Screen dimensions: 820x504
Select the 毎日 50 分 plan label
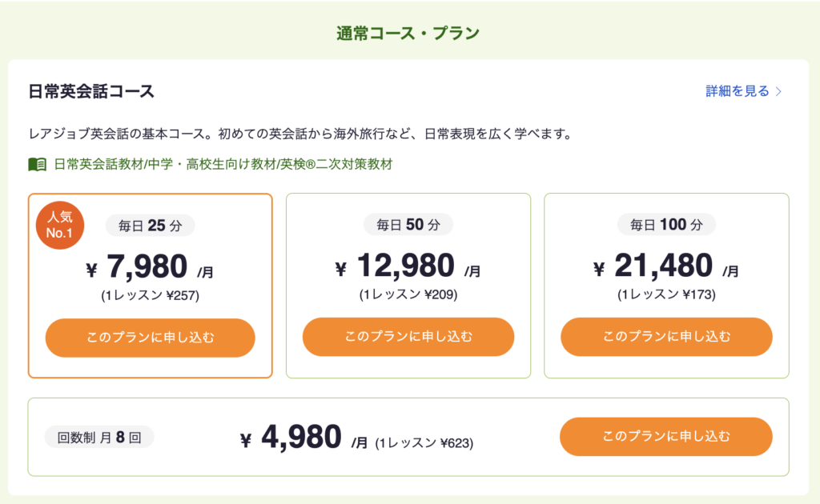pyautogui.click(x=408, y=226)
